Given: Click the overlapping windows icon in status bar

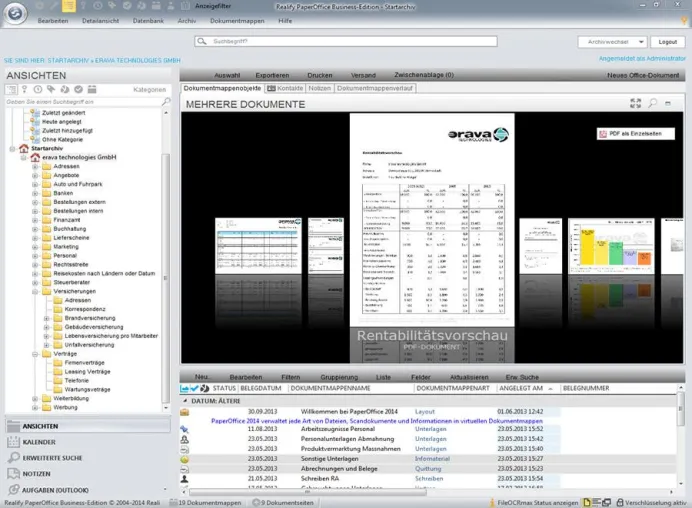Looking at the screenshot, I should coord(607,503).
